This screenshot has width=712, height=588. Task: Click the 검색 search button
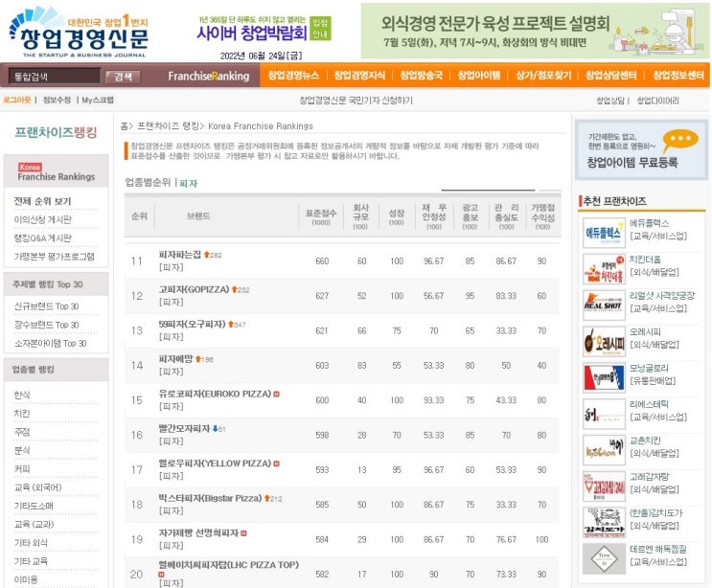click(123, 77)
